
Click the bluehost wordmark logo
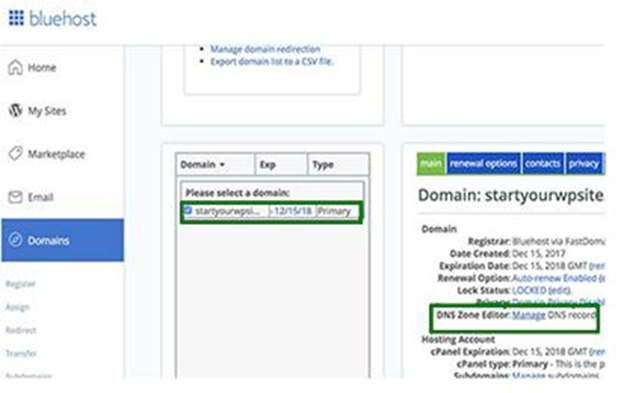tap(63, 19)
